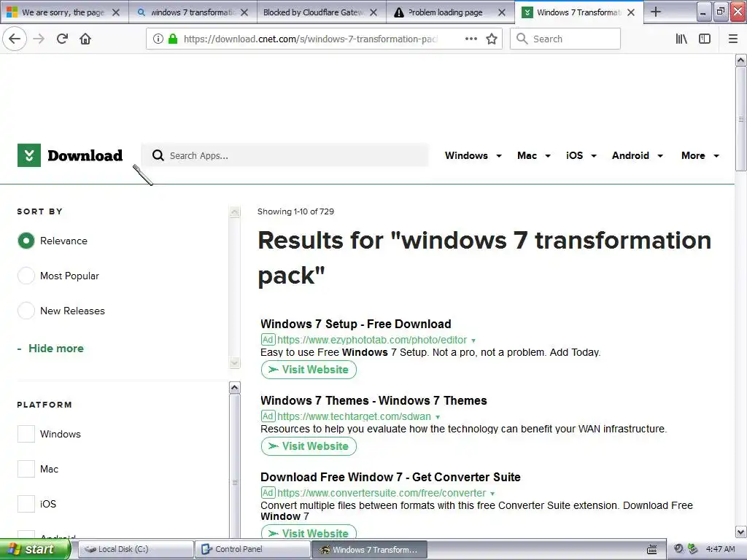Screen dimensions: 747x560
Task: Bookmark this page with the star icon
Action: tap(492, 39)
